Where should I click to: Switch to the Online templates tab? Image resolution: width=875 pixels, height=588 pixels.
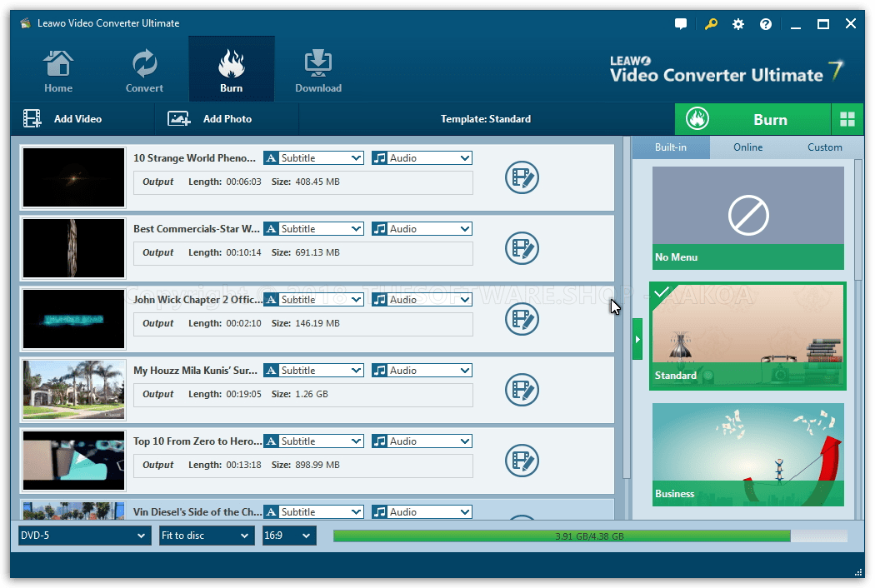pos(747,147)
